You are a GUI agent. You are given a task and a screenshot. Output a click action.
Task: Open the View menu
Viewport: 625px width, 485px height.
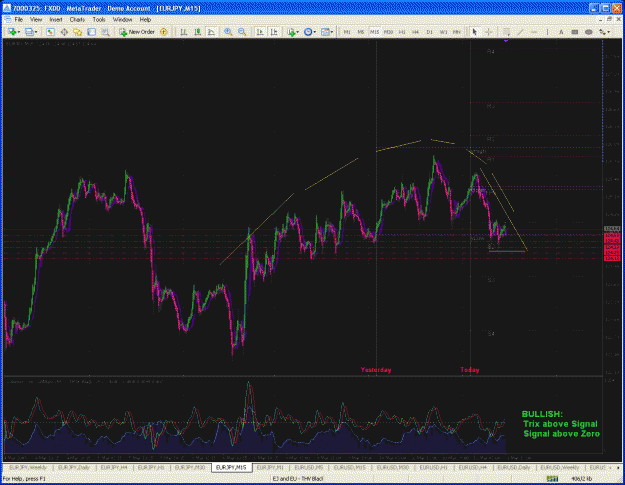(36, 20)
